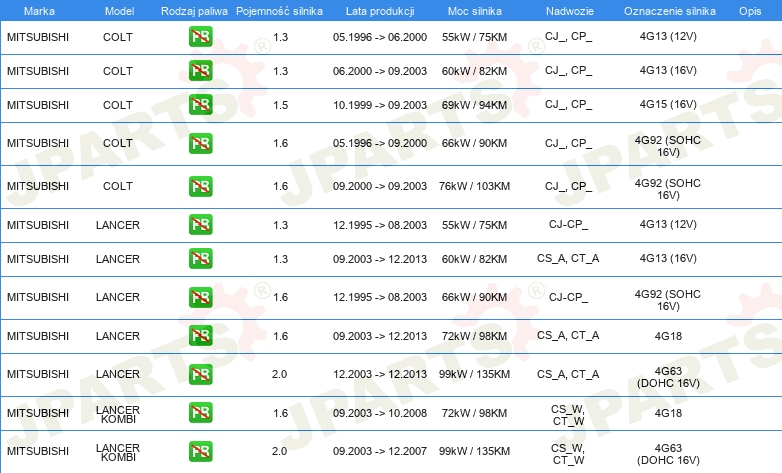Click the 69kW / 94KM power cell

click(474, 105)
